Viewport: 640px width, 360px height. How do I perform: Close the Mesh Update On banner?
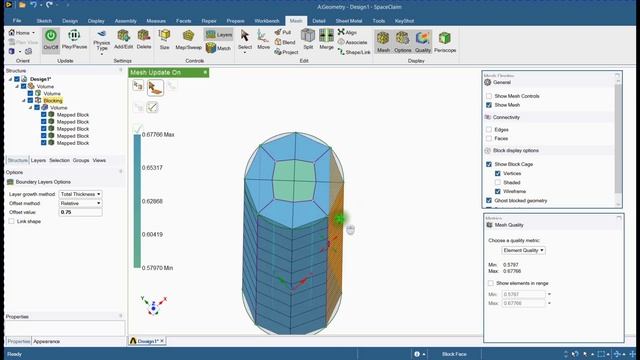205,72
